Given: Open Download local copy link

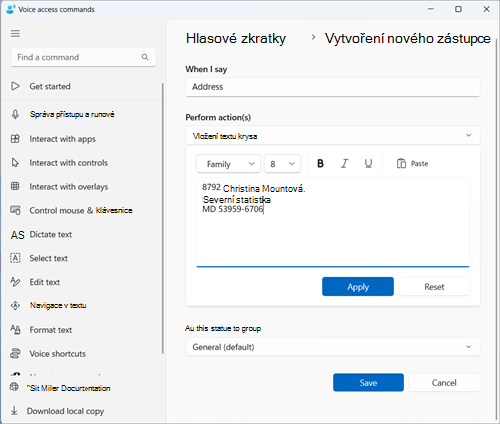Looking at the screenshot, I should click(x=65, y=411).
